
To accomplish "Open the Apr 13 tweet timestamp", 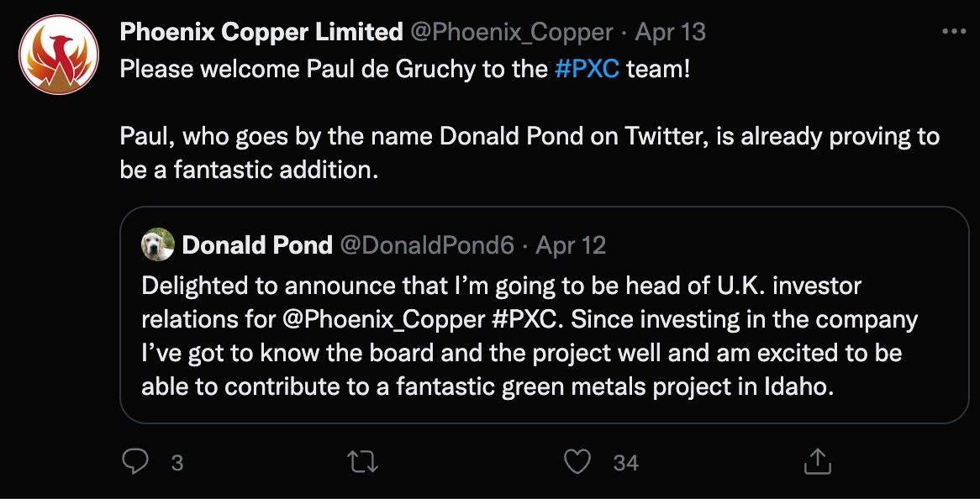I will 670,33.
